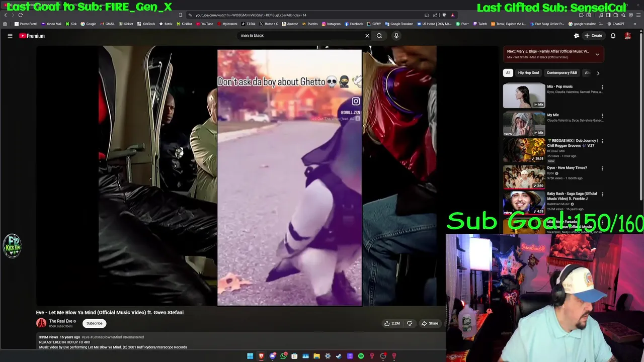Open the YouTube guide hamburger menu
The image size is (644, 362).
point(10,36)
